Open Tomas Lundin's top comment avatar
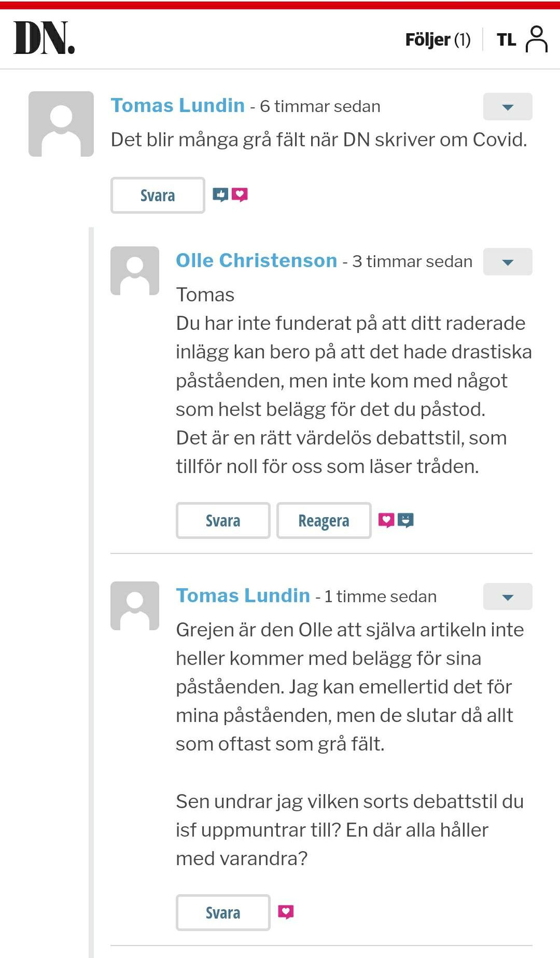This screenshot has width=560, height=958. click(61, 124)
